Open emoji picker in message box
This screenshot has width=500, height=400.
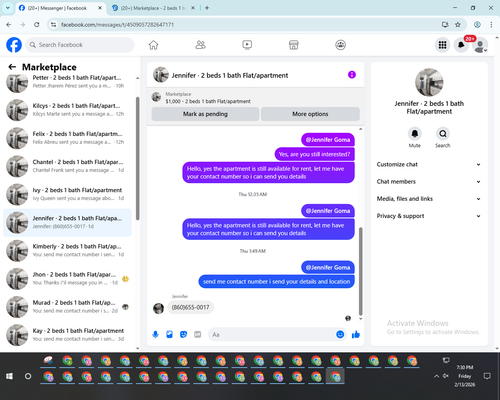(x=340, y=334)
